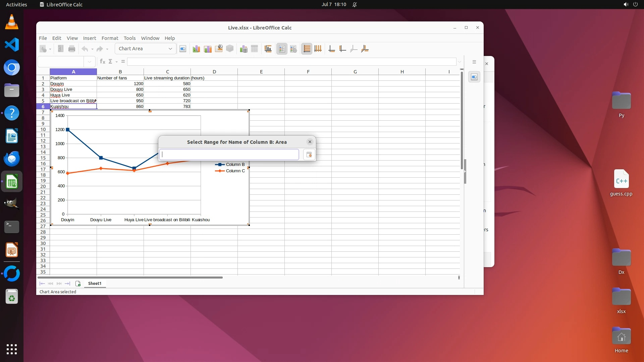Toggle Vertical Grids button
This screenshot has width=644, height=362.
tap(318, 49)
